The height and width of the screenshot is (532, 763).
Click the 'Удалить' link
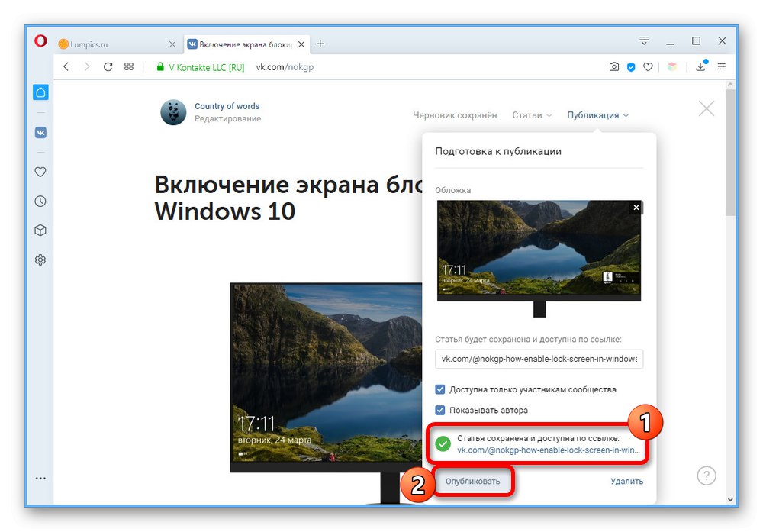click(x=626, y=481)
